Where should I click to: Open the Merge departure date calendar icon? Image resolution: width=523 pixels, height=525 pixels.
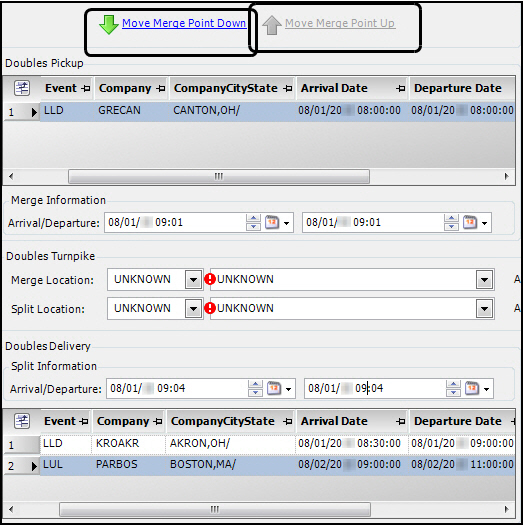pyautogui.click(x=470, y=222)
